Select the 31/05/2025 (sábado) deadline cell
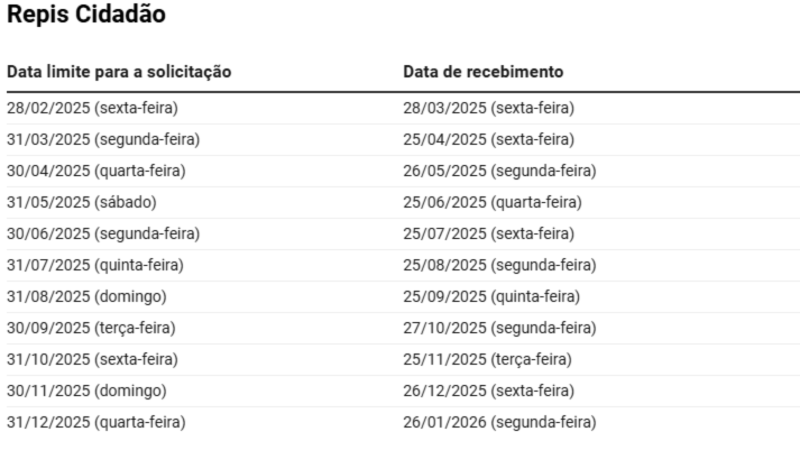800x450 pixels. (x=82, y=203)
